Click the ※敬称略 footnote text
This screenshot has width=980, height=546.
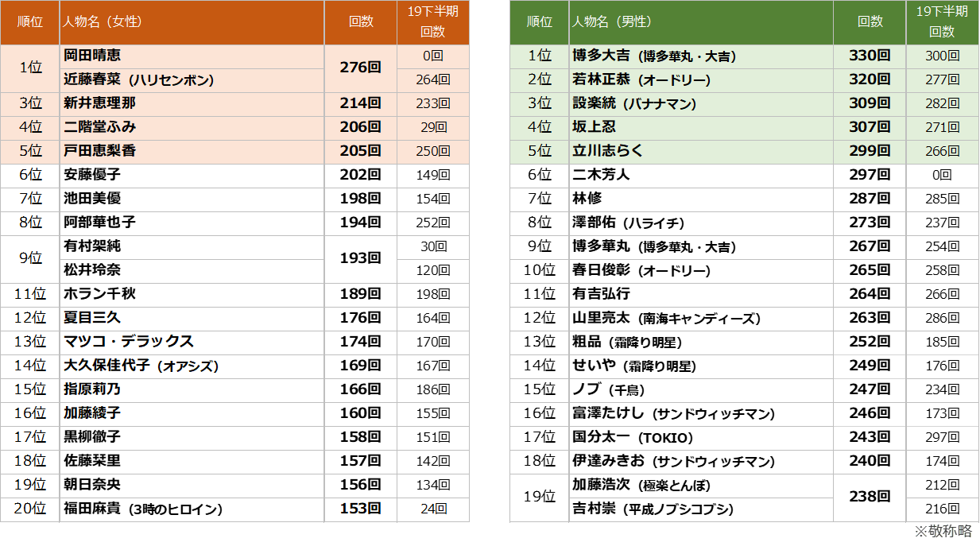(943, 531)
